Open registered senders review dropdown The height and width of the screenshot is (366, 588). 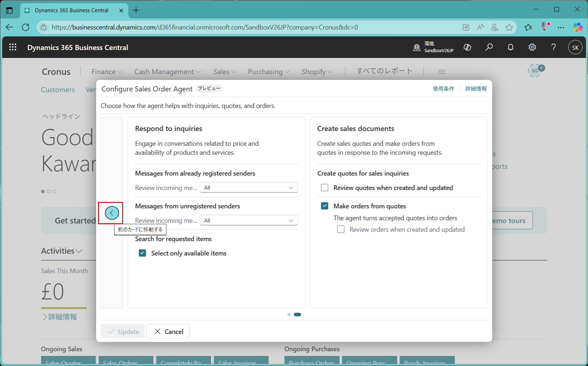coord(249,187)
